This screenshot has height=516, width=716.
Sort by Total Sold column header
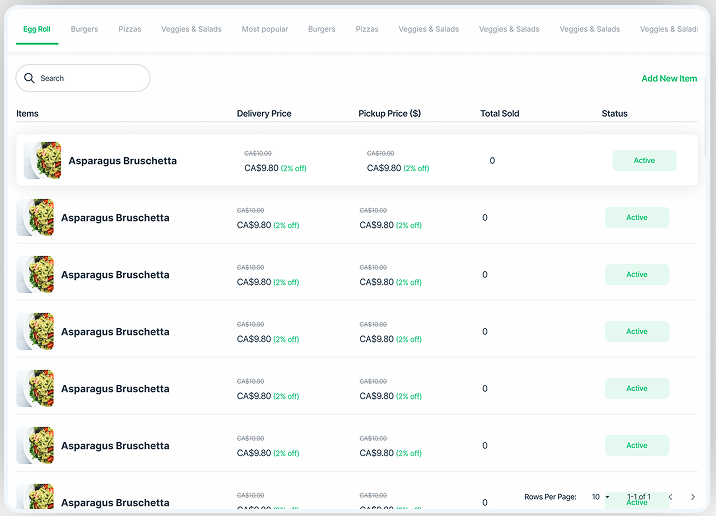click(499, 113)
